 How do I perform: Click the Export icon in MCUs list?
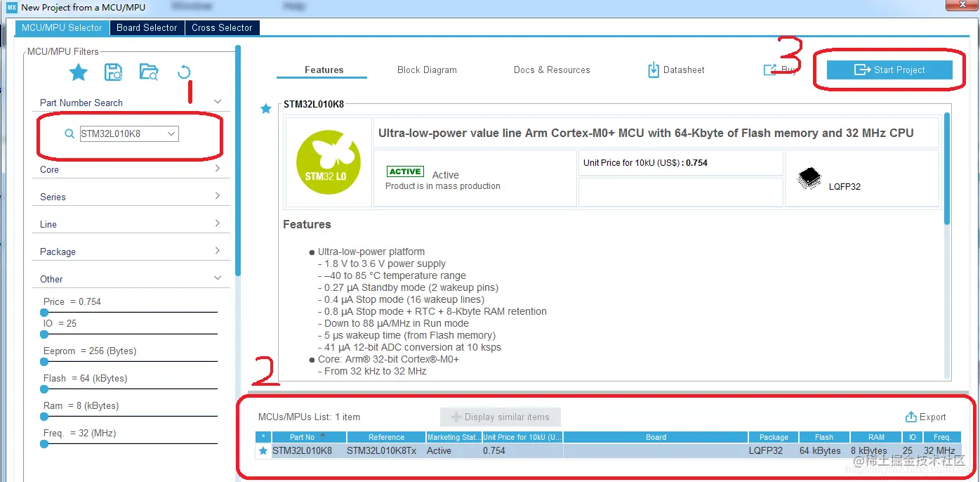click(911, 417)
